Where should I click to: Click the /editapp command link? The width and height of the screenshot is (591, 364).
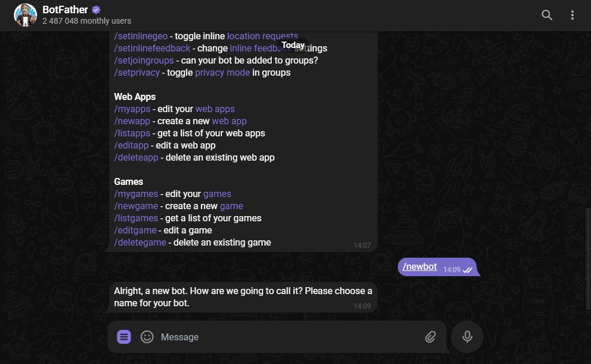tap(131, 146)
